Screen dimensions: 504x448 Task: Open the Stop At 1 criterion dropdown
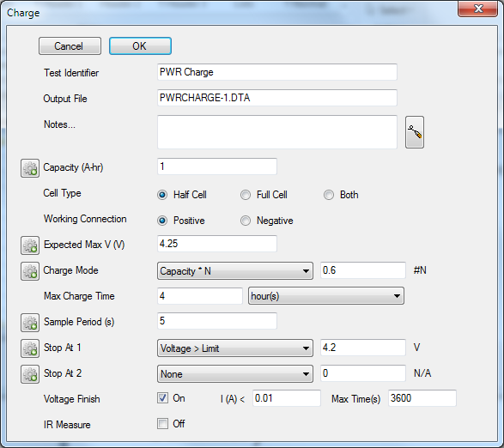click(235, 348)
